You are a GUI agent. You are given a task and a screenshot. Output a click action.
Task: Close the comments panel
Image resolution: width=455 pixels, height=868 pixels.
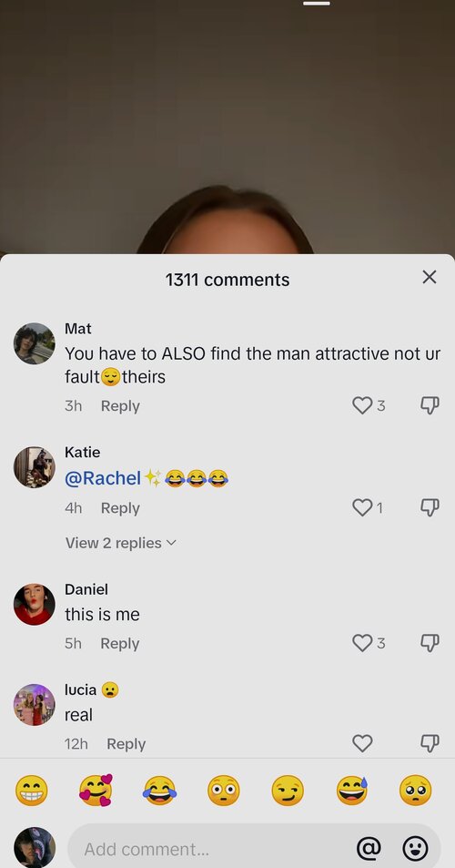click(430, 277)
